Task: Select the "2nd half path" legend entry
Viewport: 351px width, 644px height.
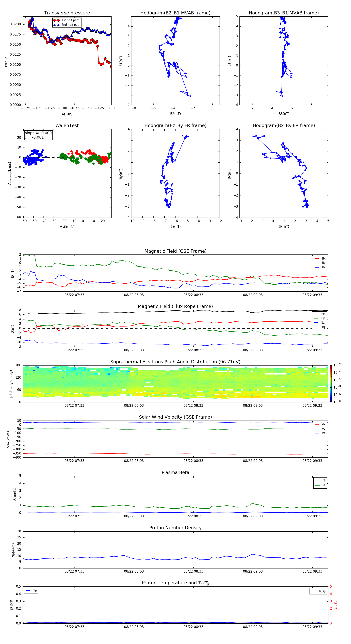Action: (x=67, y=25)
